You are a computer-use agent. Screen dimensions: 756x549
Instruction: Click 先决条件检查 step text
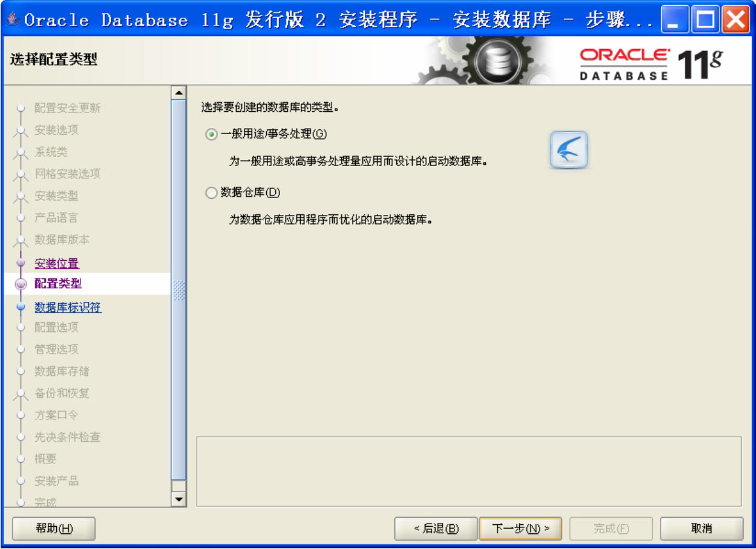coord(67,437)
